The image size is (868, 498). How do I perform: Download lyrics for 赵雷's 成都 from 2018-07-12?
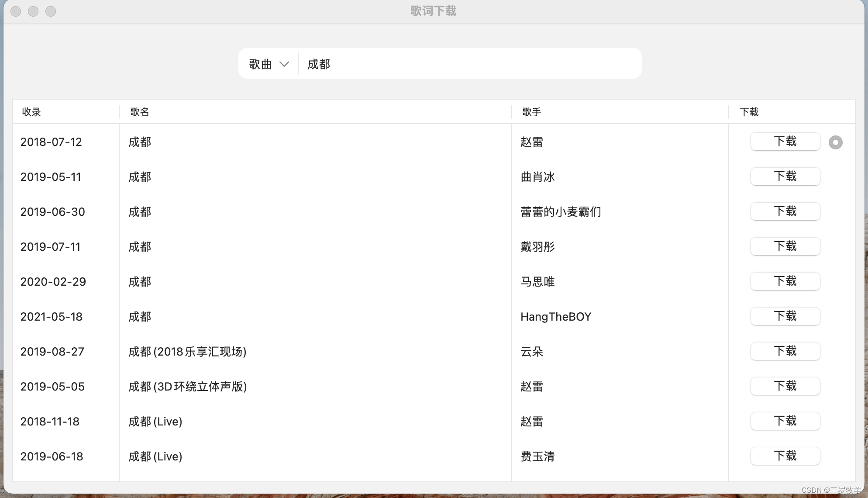click(785, 142)
